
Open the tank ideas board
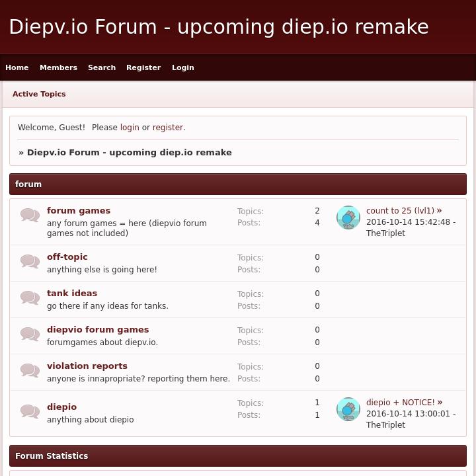[x=72, y=294]
